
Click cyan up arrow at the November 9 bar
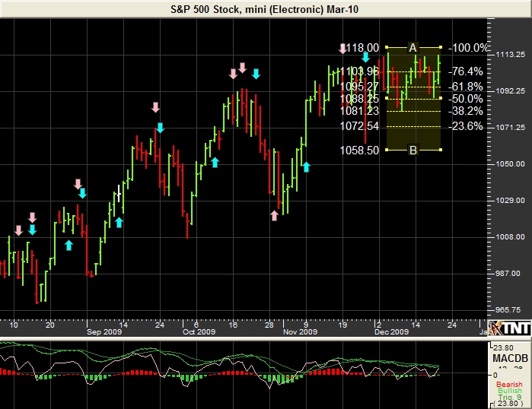307,166
